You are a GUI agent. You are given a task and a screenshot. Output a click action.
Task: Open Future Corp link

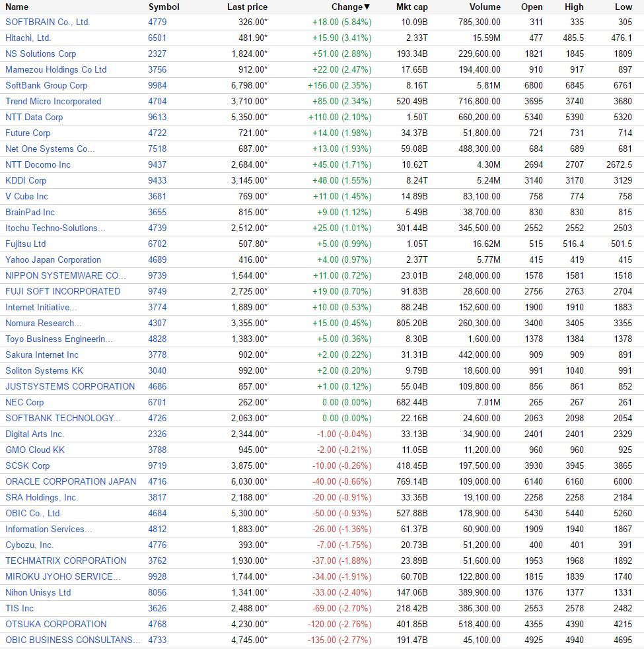(28, 133)
